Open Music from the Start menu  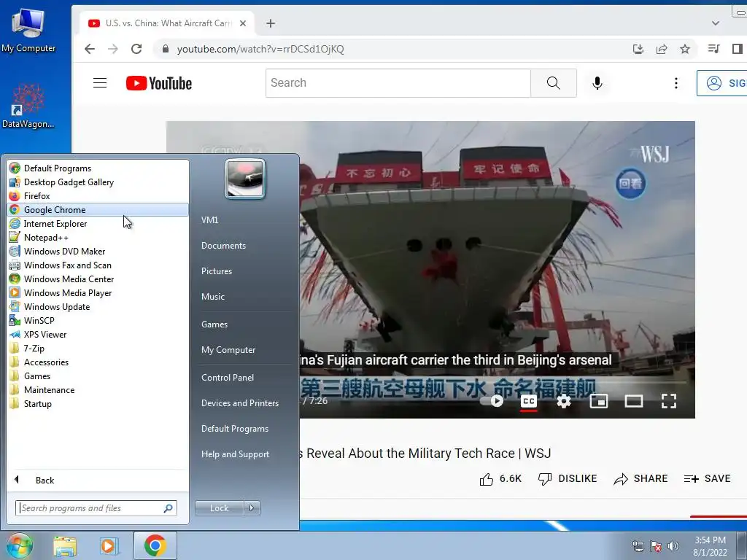point(212,297)
